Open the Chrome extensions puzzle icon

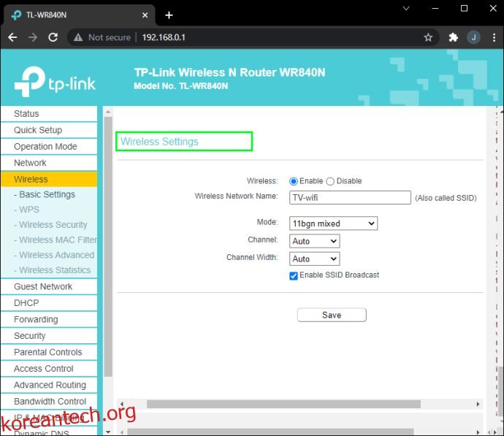coord(453,37)
